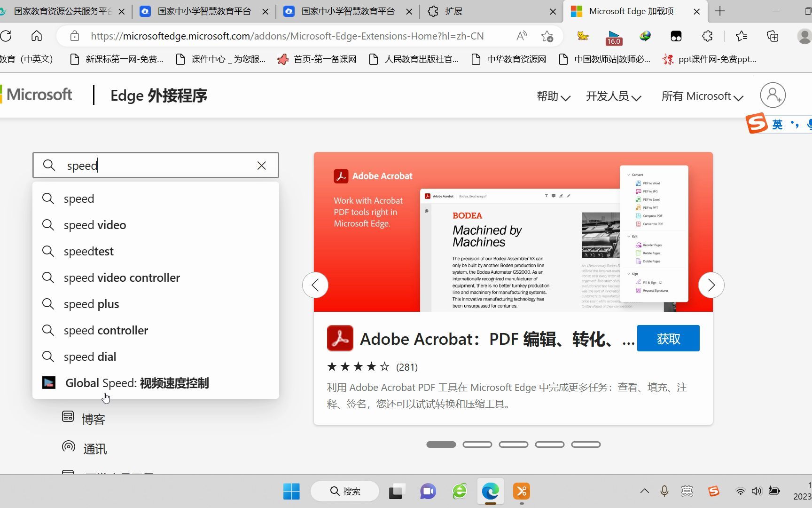
Task: Show next carousel slide
Action: pos(711,285)
